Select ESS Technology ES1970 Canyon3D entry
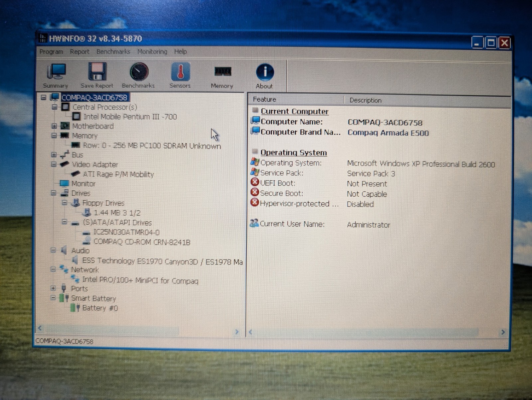The width and height of the screenshot is (532, 400). 162,261
